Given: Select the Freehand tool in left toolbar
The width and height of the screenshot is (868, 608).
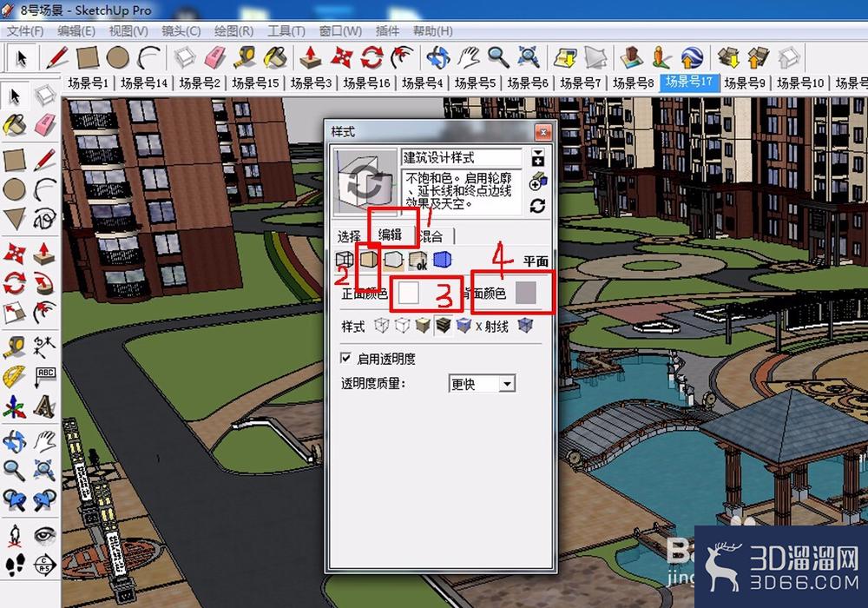Looking at the screenshot, I should (x=45, y=218).
